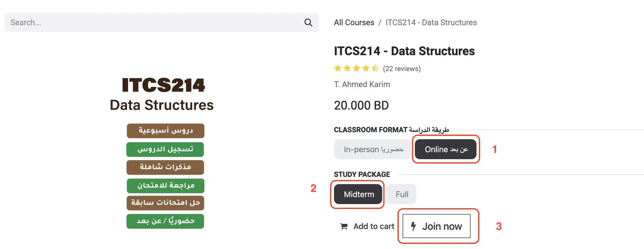The height and width of the screenshot is (249, 644).
Task: Select the In-person classroom format
Action: pyautogui.click(x=373, y=149)
